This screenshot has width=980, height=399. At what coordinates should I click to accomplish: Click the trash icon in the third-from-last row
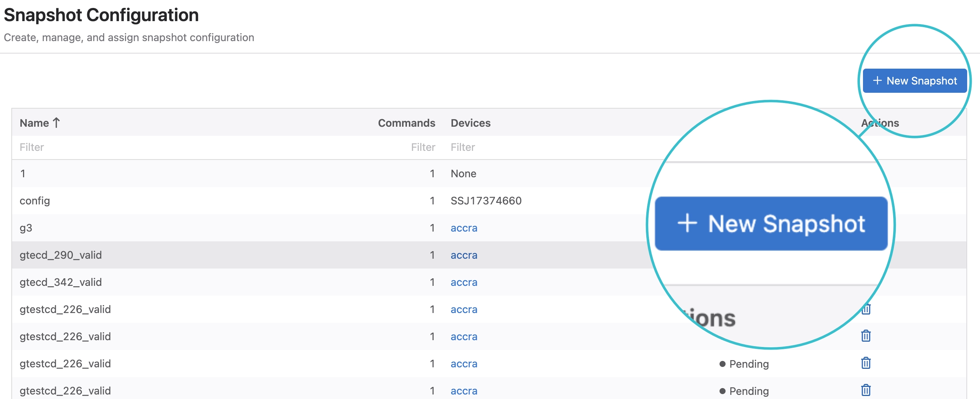(866, 336)
